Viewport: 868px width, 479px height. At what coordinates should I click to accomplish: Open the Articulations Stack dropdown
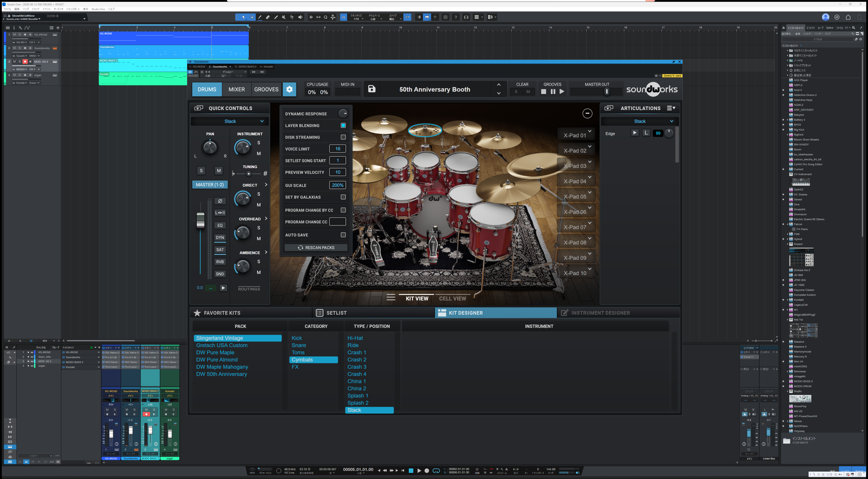(x=639, y=121)
